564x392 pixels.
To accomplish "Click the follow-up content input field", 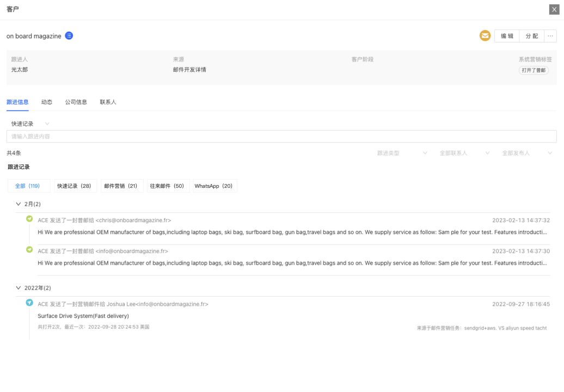I will tap(281, 137).
